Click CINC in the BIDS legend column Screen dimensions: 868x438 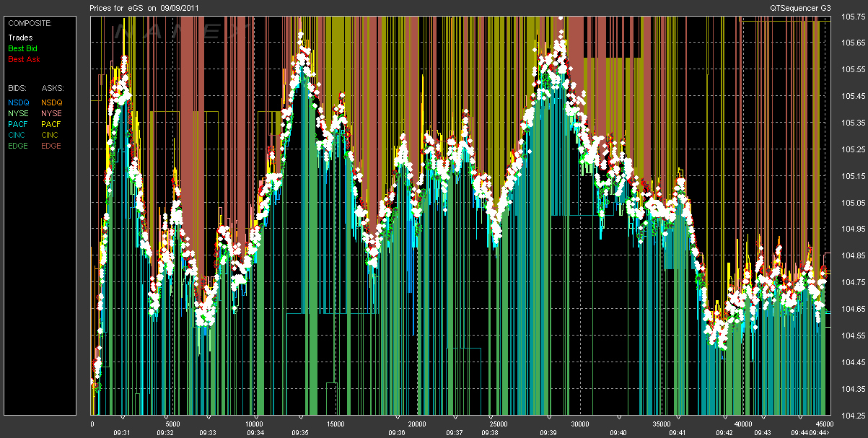(18, 135)
